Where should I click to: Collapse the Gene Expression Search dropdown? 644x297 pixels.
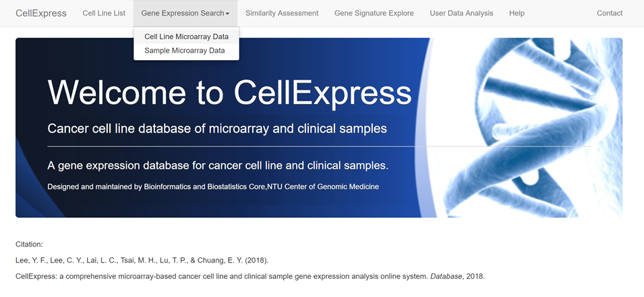185,13
